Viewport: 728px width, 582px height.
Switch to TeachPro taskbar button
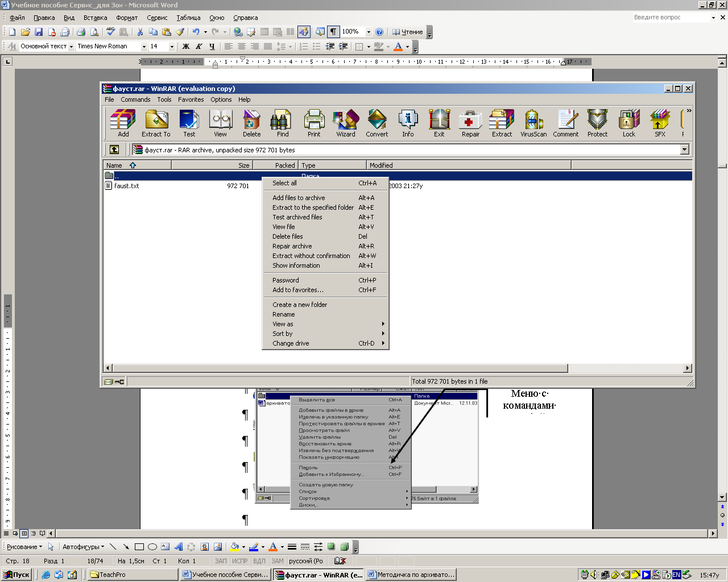pos(133,575)
